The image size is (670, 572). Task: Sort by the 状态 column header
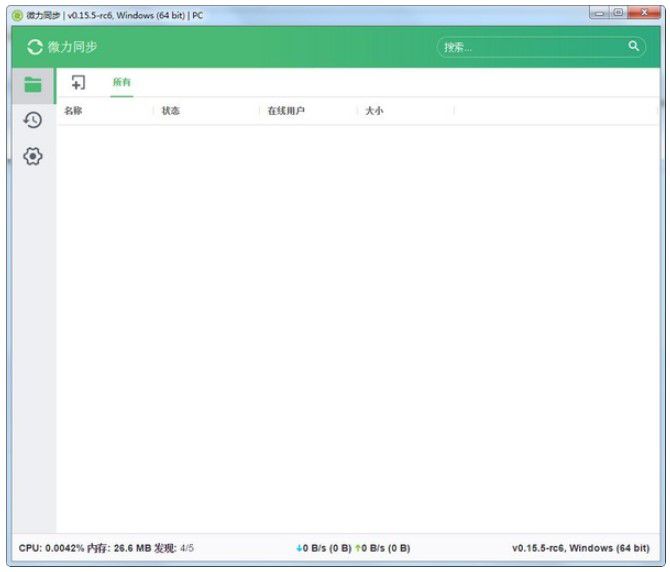170,111
